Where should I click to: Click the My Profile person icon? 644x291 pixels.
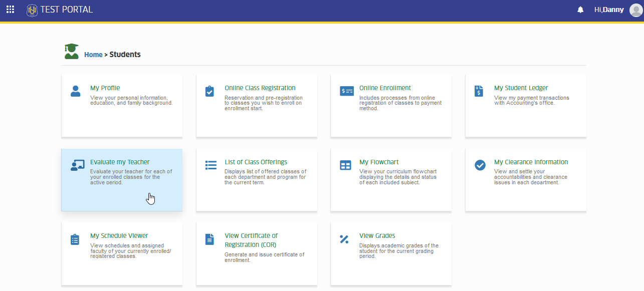pos(75,91)
